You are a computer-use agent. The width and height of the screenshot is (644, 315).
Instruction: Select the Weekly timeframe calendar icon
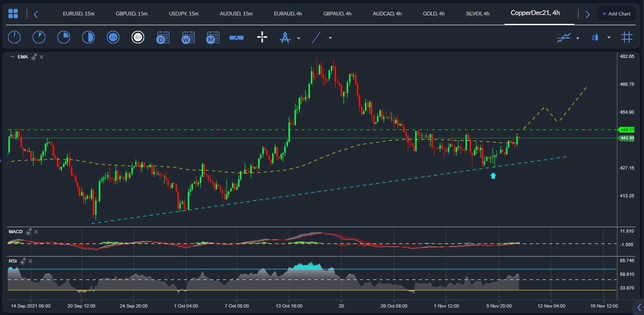(188, 37)
